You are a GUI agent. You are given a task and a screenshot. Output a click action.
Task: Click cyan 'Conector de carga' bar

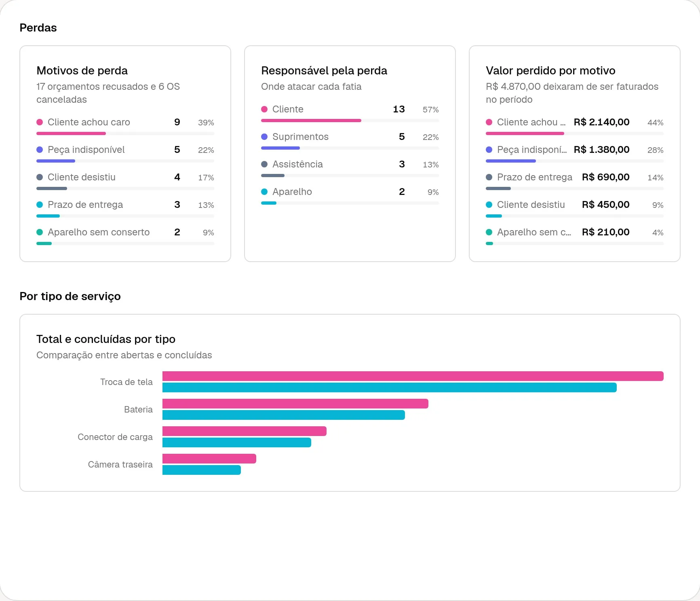click(x=237, y=442)
